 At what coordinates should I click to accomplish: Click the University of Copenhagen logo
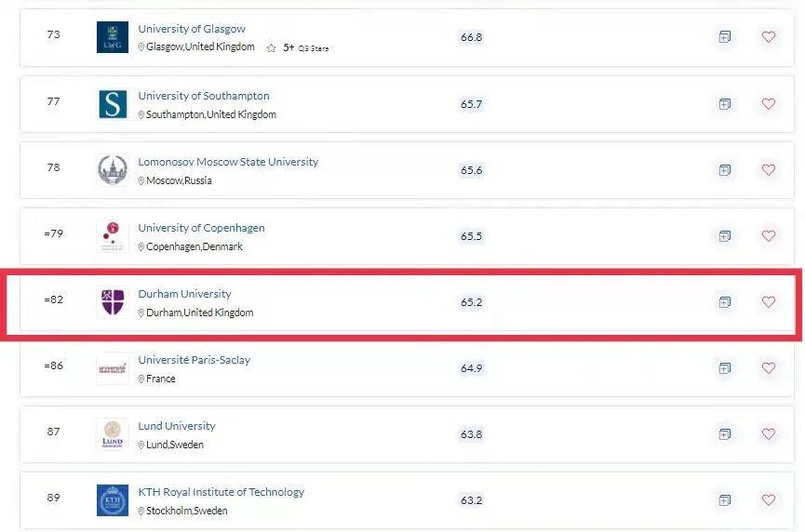[x=113, y=236]
